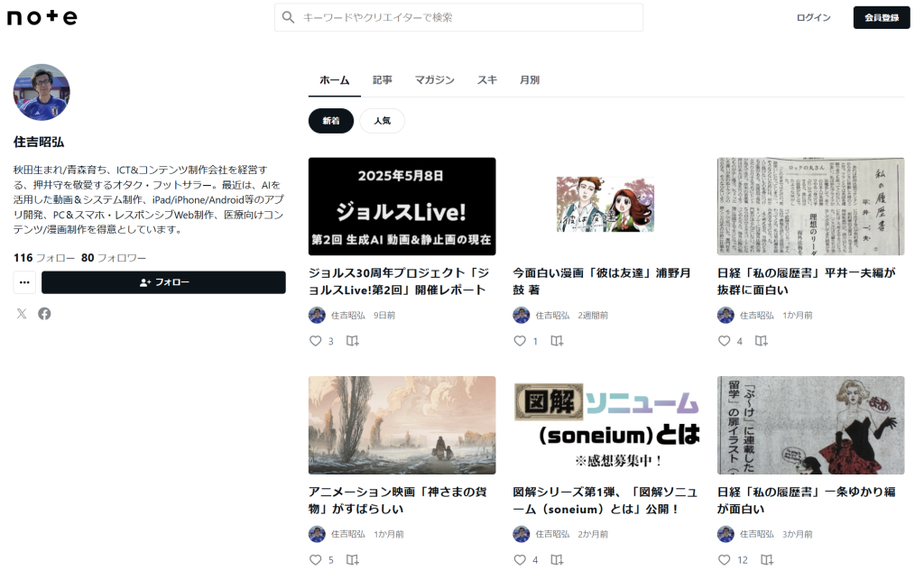Select the 新着 sort filter
Image resolution: width=924 pixels, height=580 pixels.
[331, 121]
